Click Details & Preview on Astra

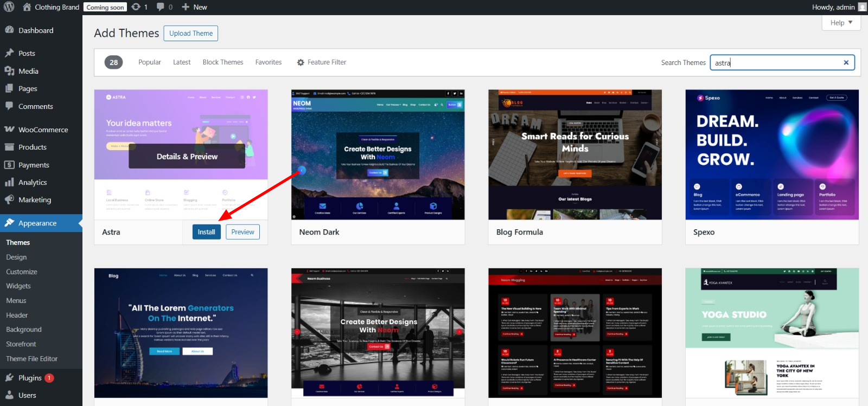pyautogui.click(x=187, y=157)
